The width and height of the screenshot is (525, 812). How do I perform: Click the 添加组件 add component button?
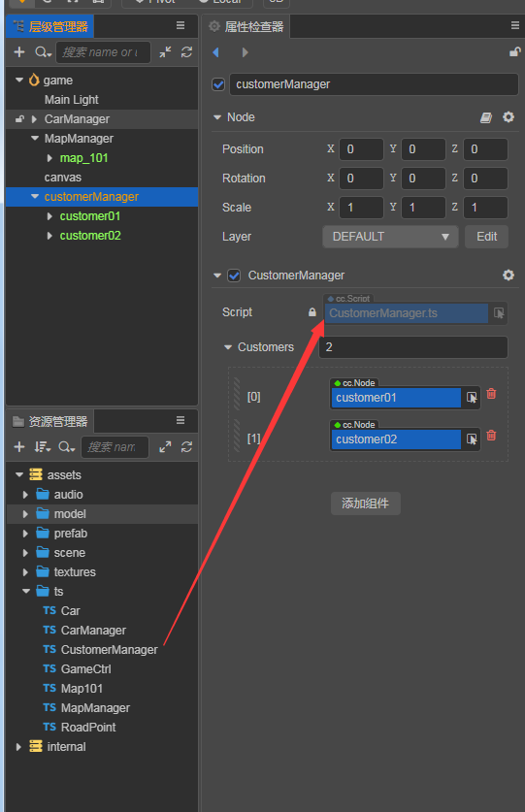pyautogui.click(x=366, y=503)
